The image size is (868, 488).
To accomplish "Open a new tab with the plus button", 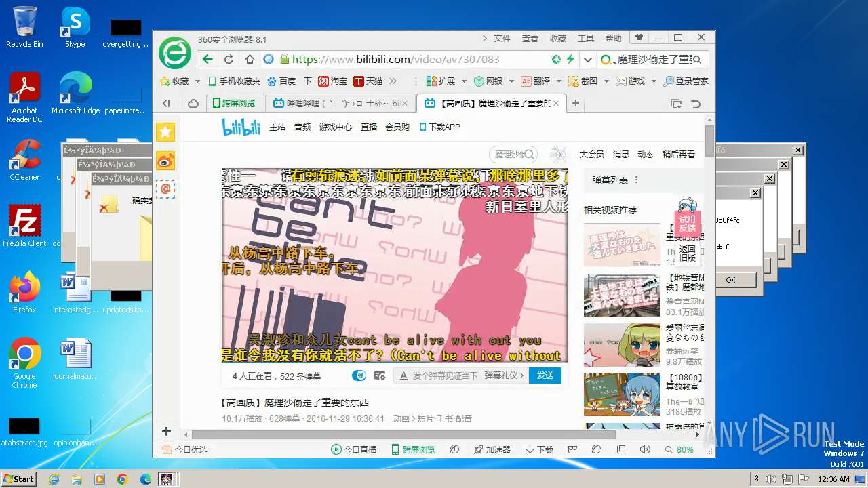I will [576, 103].
